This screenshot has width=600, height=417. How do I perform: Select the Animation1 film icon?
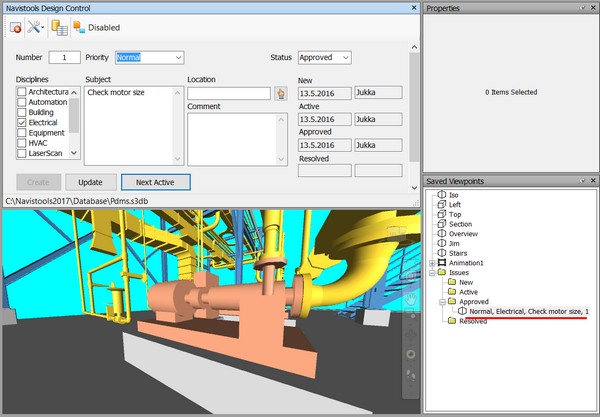click(442, 262)
